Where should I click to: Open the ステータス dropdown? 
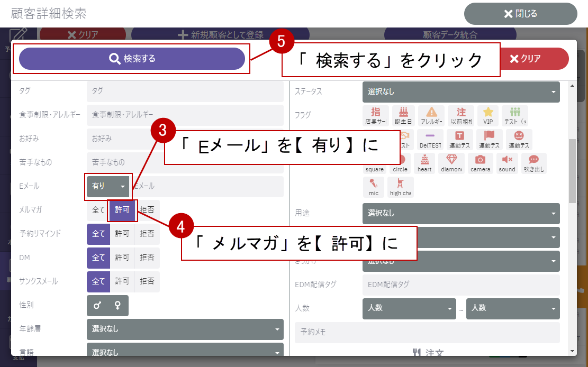(x=461, y=91)
